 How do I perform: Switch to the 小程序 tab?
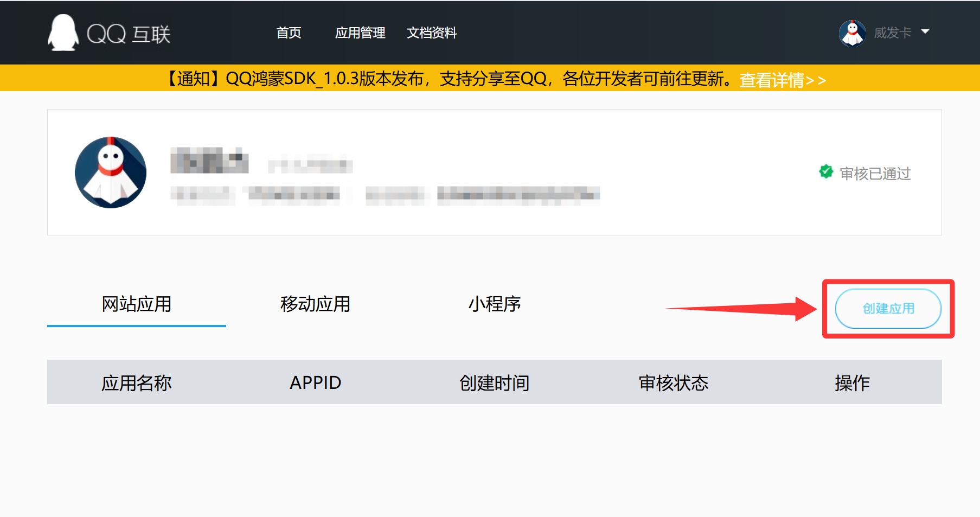495,304
